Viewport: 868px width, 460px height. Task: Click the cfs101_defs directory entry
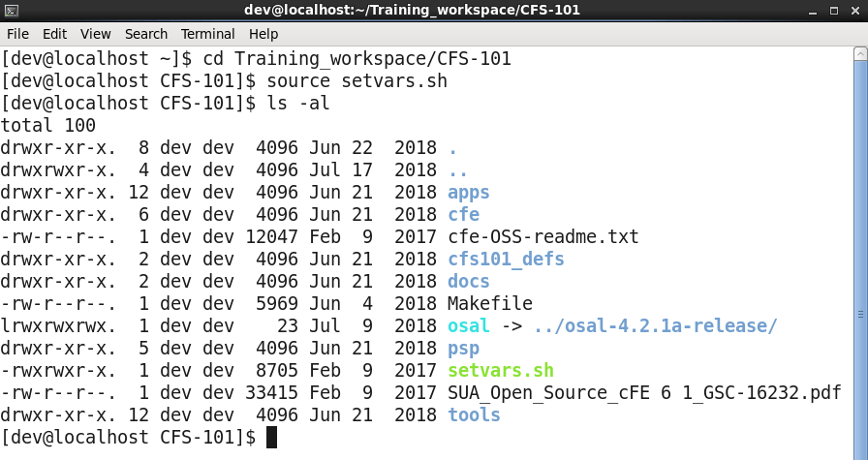(506, 260)
